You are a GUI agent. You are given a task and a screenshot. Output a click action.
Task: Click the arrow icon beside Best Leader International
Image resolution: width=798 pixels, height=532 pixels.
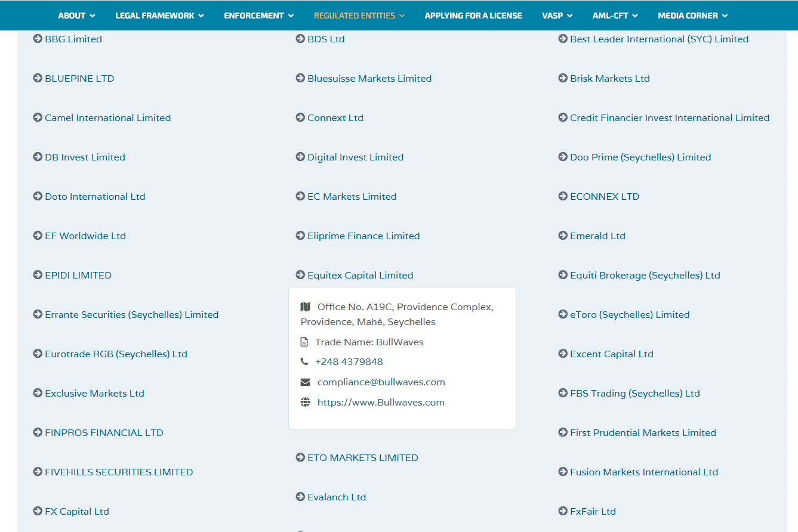(563, 39)
